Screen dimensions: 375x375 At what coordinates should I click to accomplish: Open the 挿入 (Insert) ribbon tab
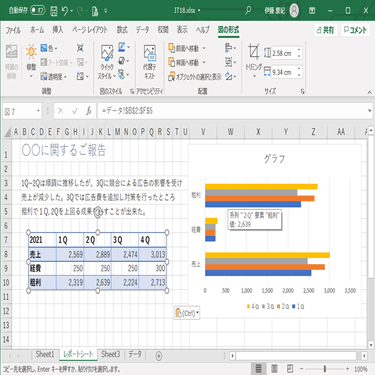58,30
